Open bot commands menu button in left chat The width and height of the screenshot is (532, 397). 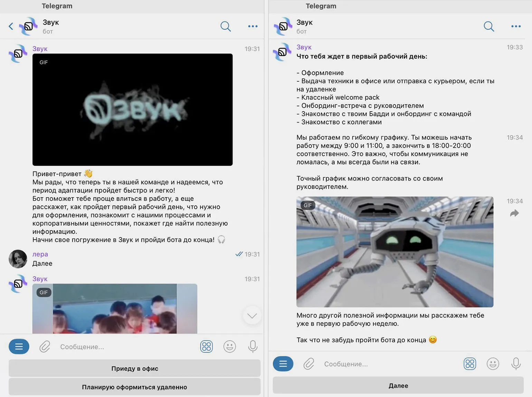pos(19,347)
